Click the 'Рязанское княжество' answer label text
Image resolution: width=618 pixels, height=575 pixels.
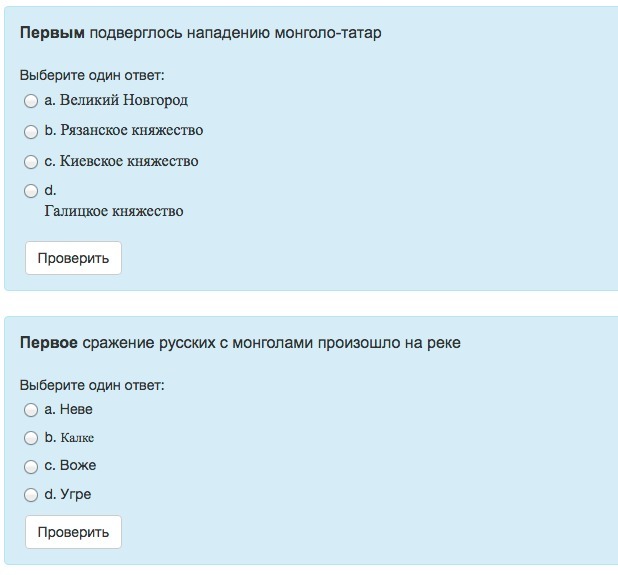131,130
